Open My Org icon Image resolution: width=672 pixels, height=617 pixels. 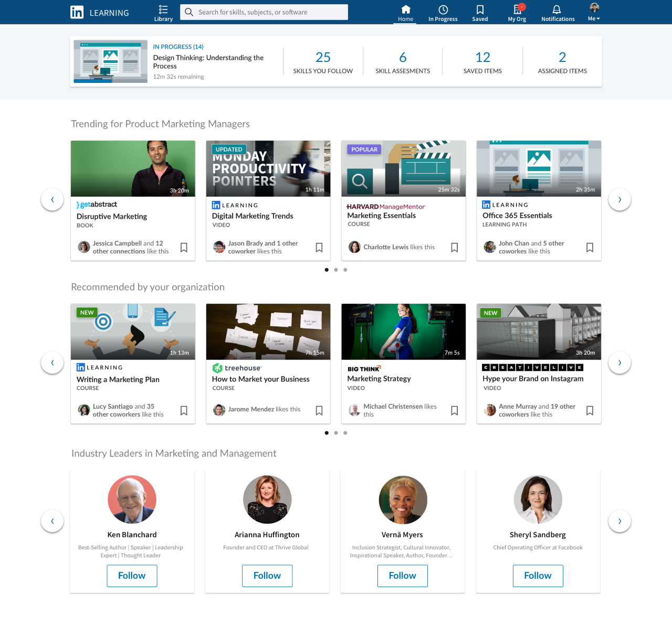(517, 10)
